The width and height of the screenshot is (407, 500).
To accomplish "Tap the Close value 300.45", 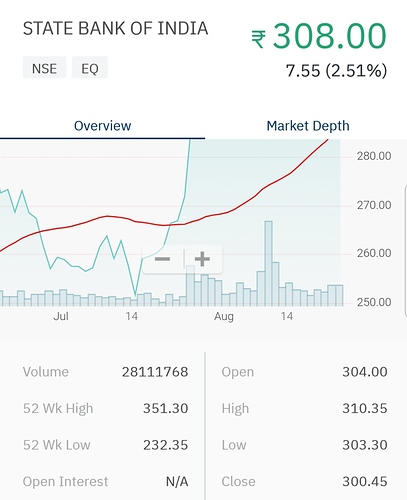I will click(x=365, y=482).
